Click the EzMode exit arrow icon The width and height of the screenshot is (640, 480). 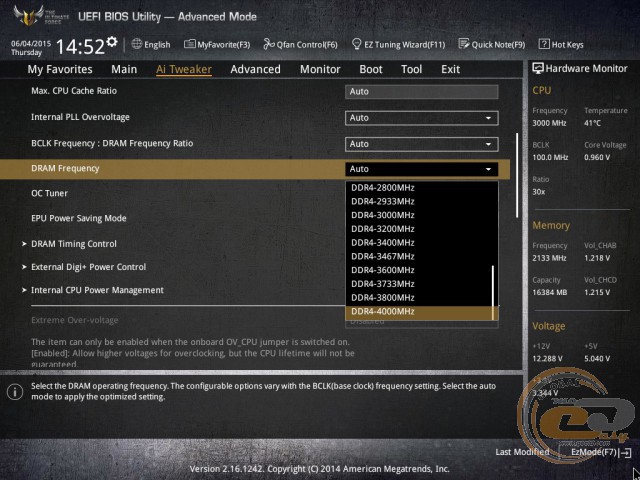(625, 453)
